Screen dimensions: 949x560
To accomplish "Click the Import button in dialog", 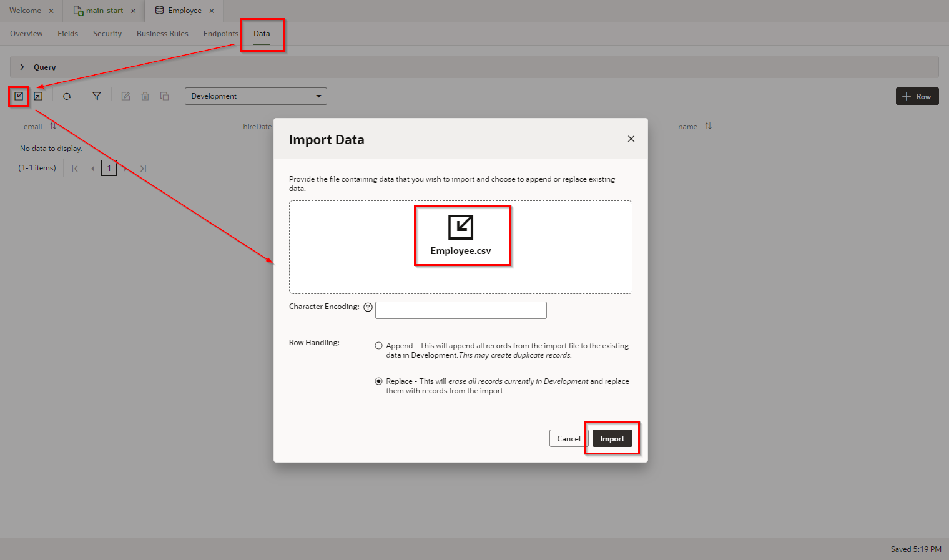I will 612,439.
